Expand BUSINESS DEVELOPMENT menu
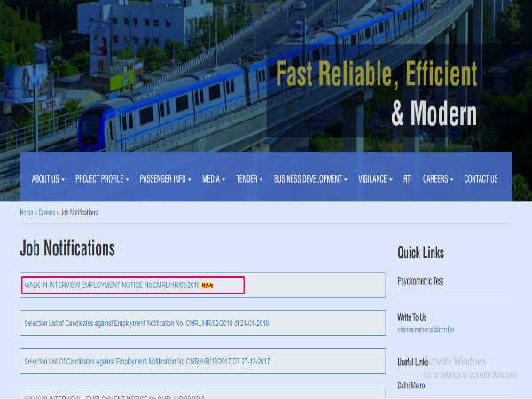Screen dimensions: 532x399 (310, 179)
